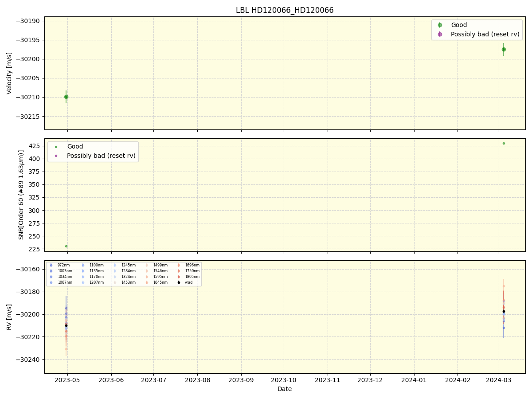Select the 2023-05 velocity data point
This screenshot has height=399, width=532.
pyautogui.click(x=66, y=97)
